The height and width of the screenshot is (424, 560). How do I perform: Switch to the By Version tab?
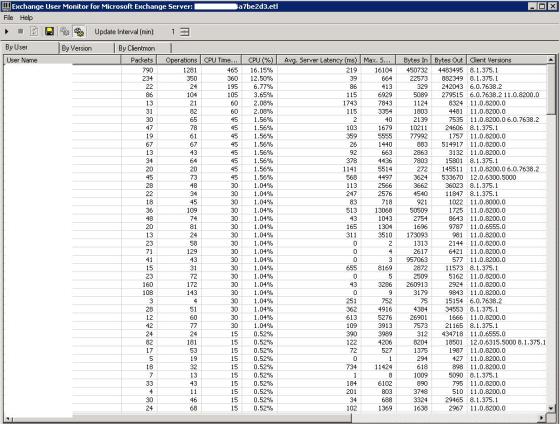[87, 48]
